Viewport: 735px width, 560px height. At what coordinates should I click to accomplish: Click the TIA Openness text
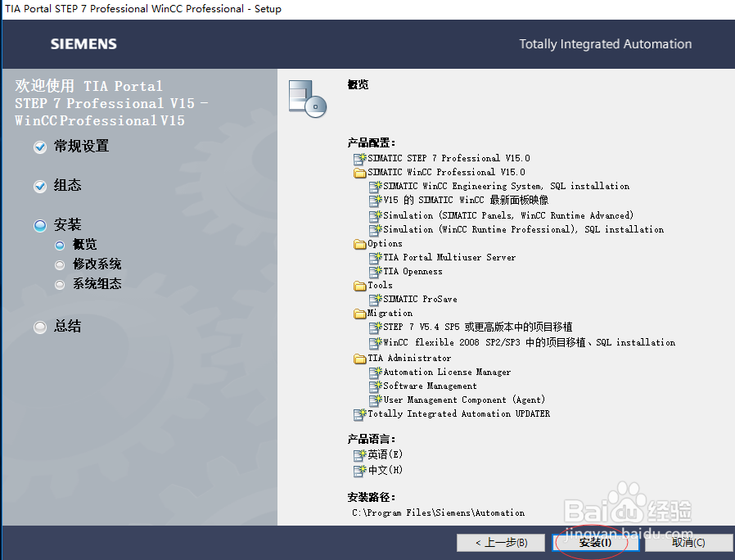[413, 272]
